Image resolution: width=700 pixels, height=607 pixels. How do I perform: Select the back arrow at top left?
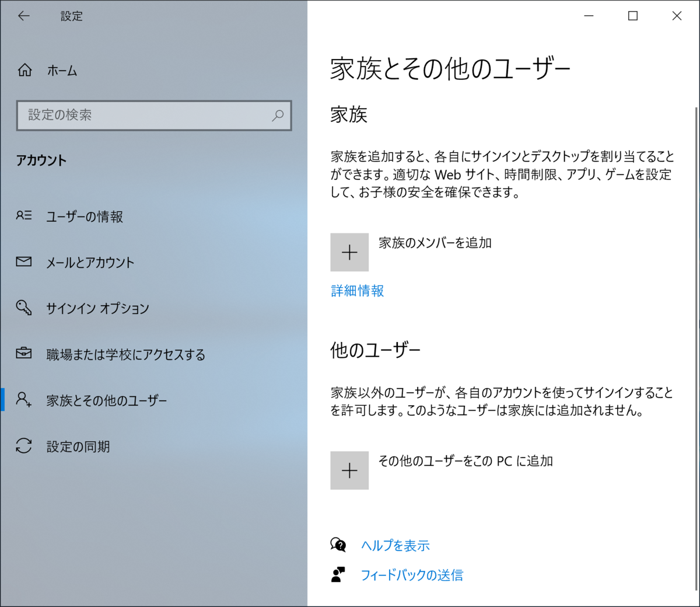point(23,16)
